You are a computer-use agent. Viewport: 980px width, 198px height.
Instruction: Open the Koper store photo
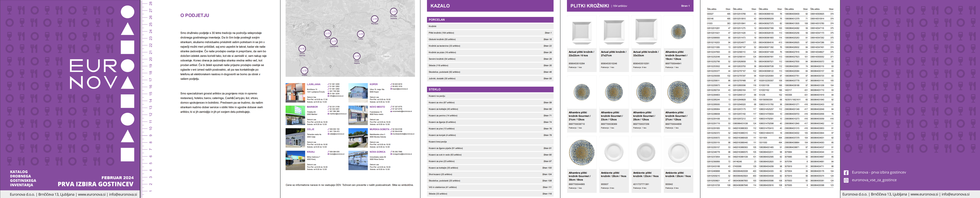(x=358, y=93)
